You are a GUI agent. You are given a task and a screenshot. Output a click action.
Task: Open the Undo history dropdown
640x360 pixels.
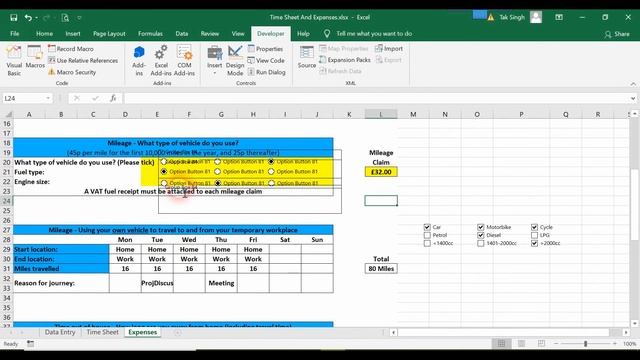[36, 18]
